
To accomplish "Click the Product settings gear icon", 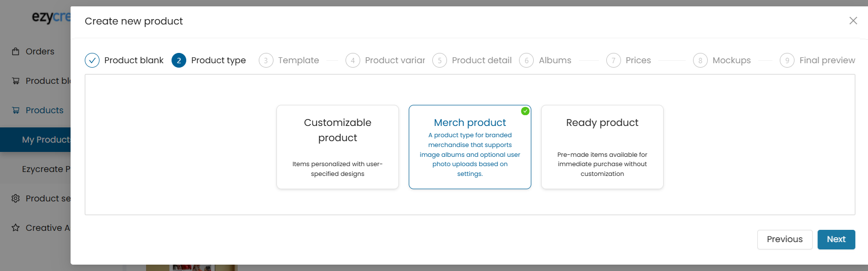I will pyautogui.click(x=16, y=198).
